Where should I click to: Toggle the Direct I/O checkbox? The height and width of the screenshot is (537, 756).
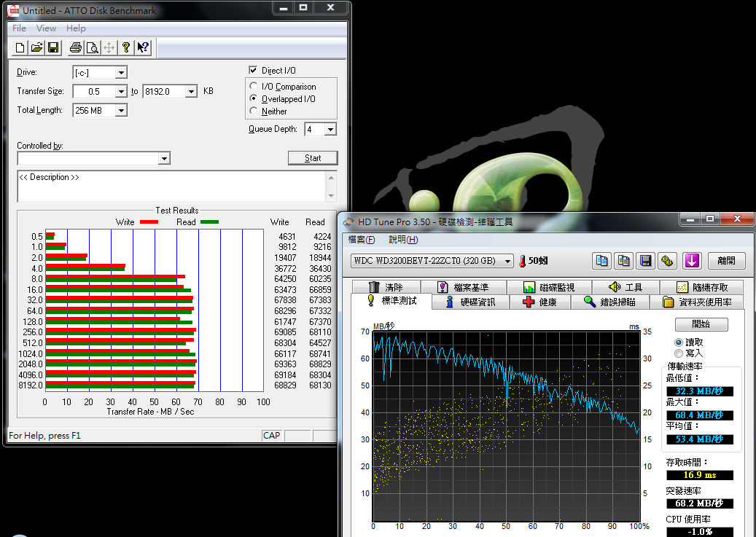point(254,71)
